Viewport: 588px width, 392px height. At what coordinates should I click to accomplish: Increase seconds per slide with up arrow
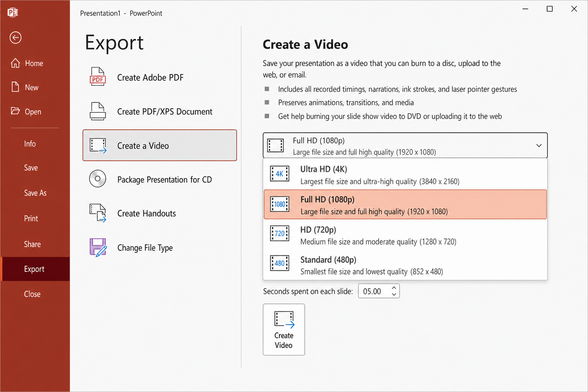pyautogui.click(x=394, y=288)
